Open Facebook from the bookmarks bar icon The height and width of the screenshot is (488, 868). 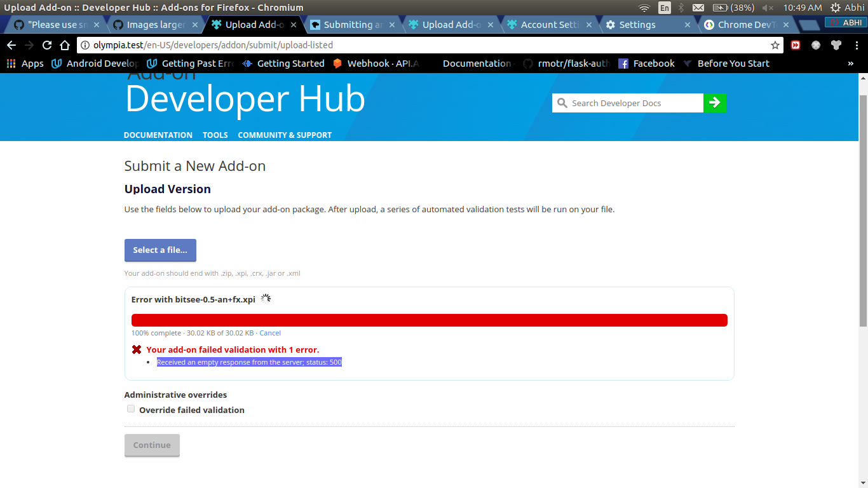(x=625, y=63)
